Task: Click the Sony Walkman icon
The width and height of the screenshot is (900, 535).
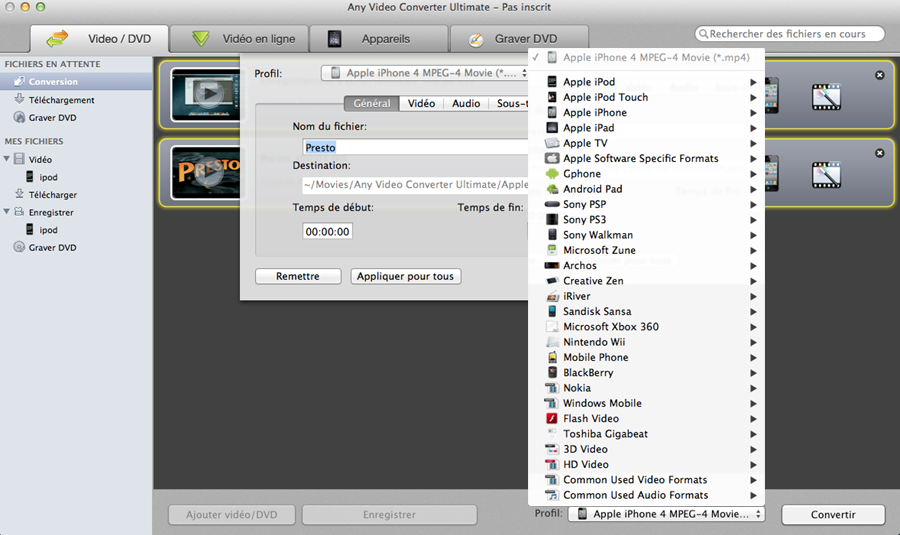Action: pyautogui.click(x=552, y=235)
